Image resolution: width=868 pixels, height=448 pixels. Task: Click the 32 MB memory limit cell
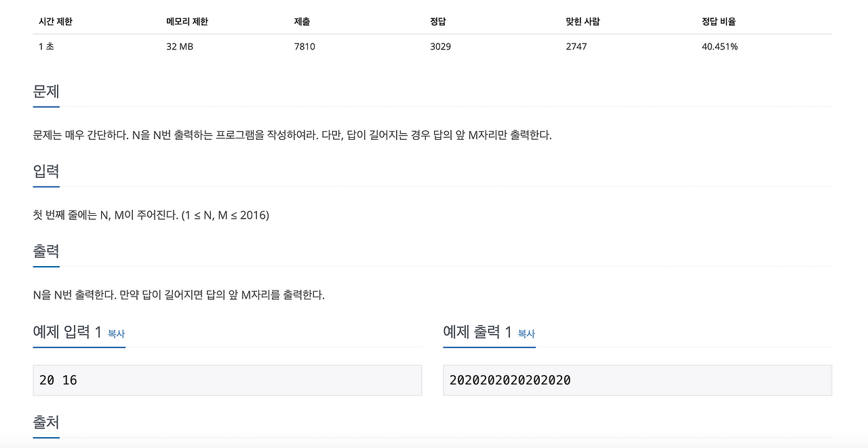coord(179,47)
